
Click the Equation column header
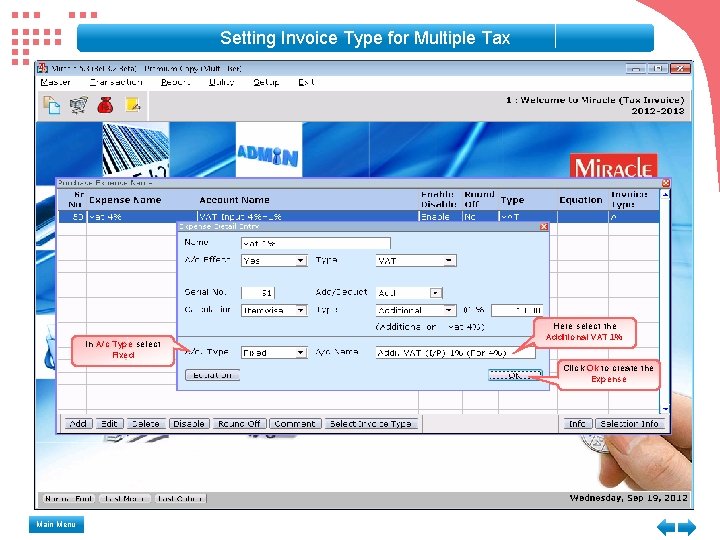(581, 200)
